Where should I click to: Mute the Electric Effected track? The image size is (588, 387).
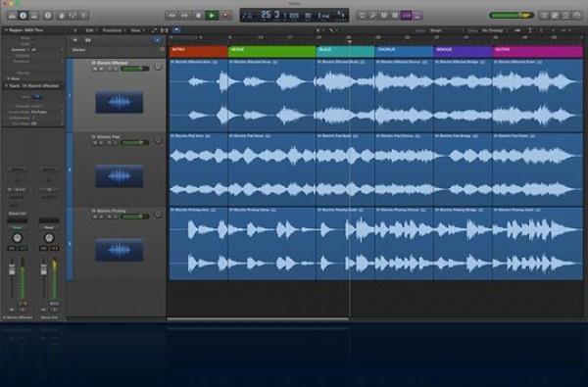point(95,69)
